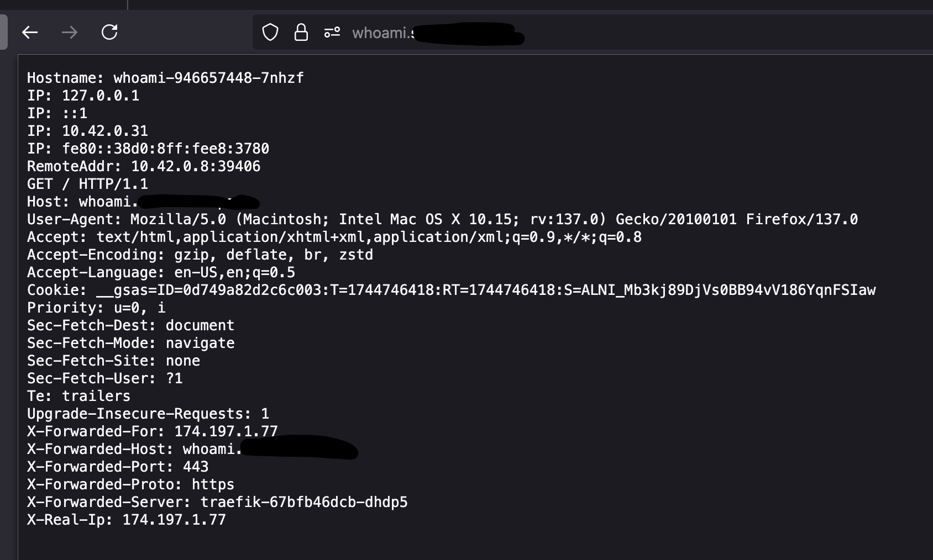Click the padlock site security icon
Screen dimensions: 933x560
pos(301,33)
